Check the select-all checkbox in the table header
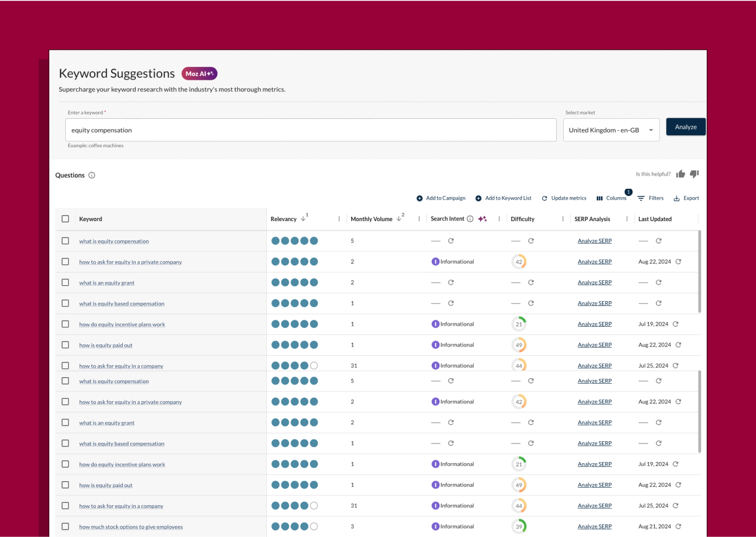 [65, 218]
